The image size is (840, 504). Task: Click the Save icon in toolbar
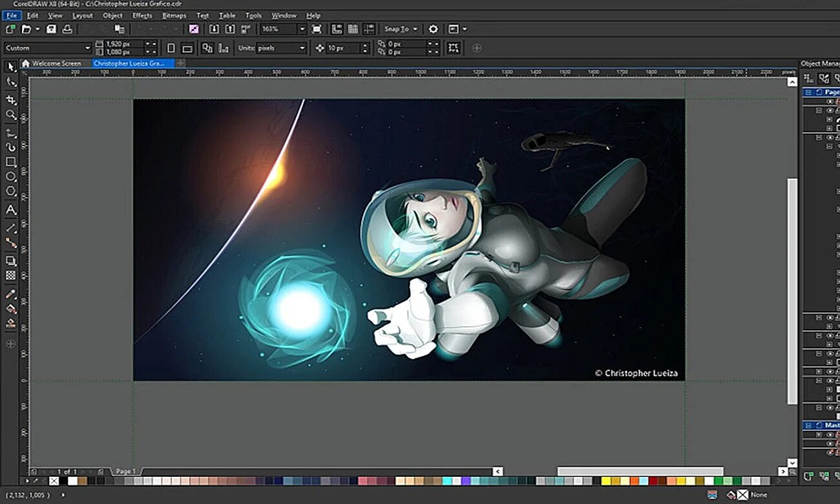pos(51,29)
